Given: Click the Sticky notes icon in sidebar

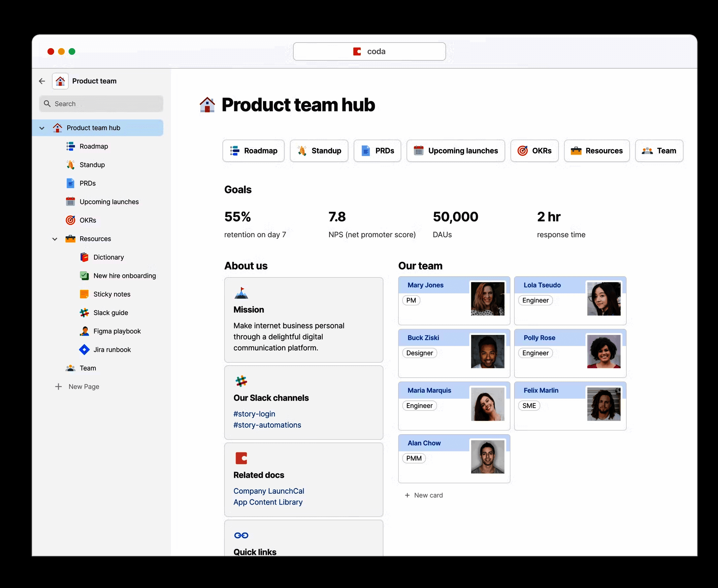Looking at the screenshot, I should click(x=84, y=294).
